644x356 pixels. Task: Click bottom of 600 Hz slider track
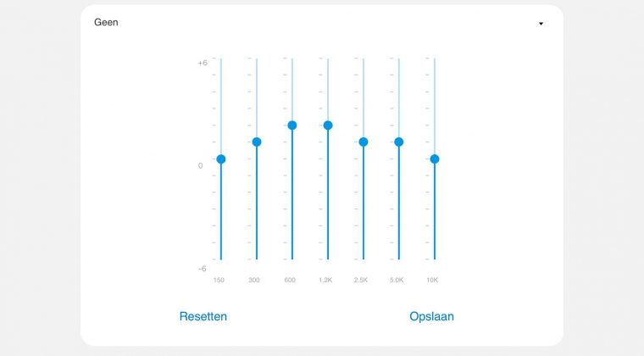coord(292,257)
